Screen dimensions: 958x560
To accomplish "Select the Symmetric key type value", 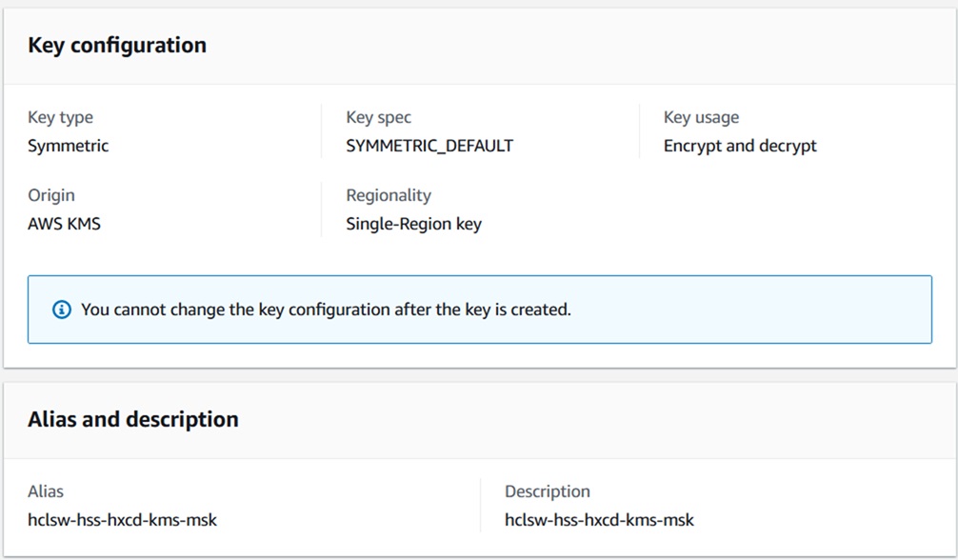I will click(x=68, y=146).
